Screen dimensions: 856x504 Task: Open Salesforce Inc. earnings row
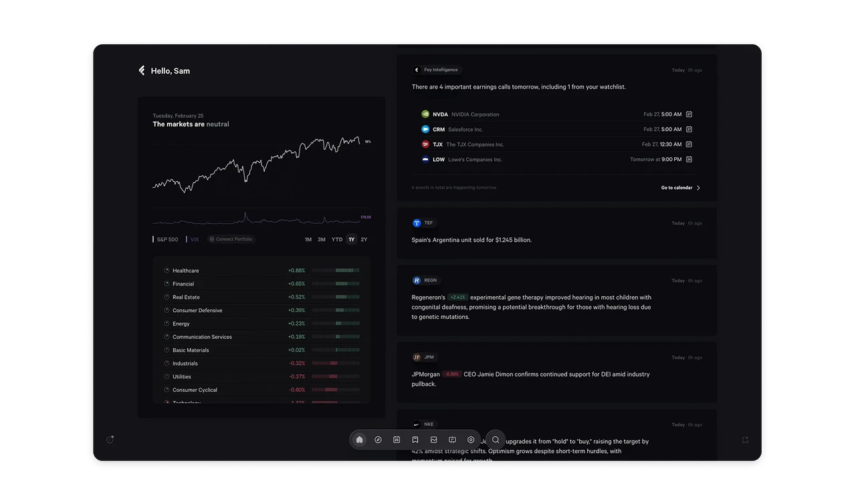556,130
